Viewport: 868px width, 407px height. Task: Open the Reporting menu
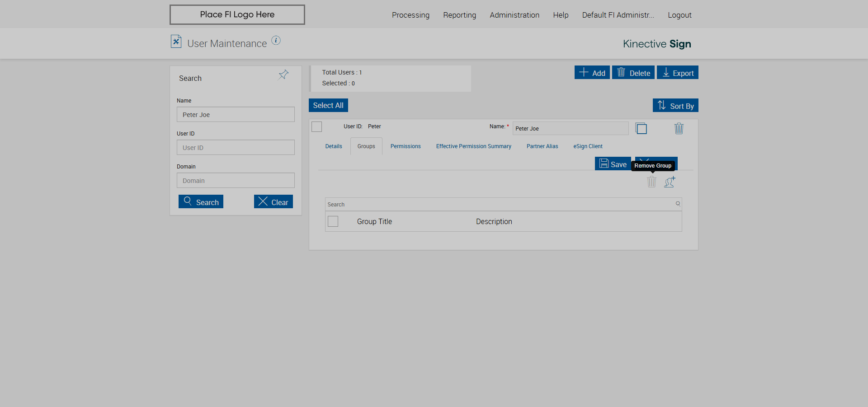[459, 15]
